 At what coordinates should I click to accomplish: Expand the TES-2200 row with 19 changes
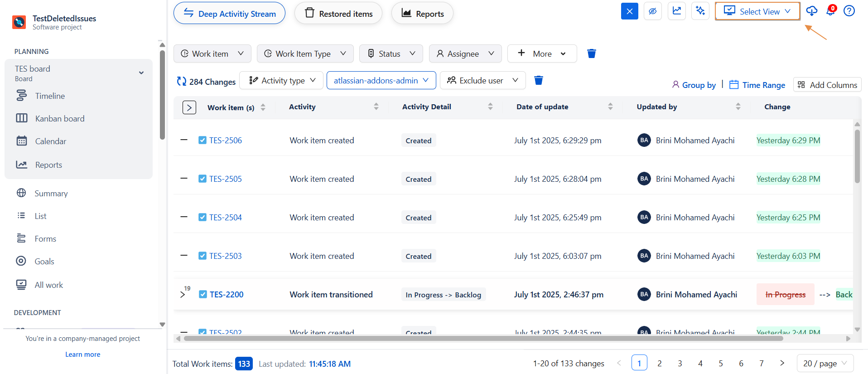click(x=183, y=295)
